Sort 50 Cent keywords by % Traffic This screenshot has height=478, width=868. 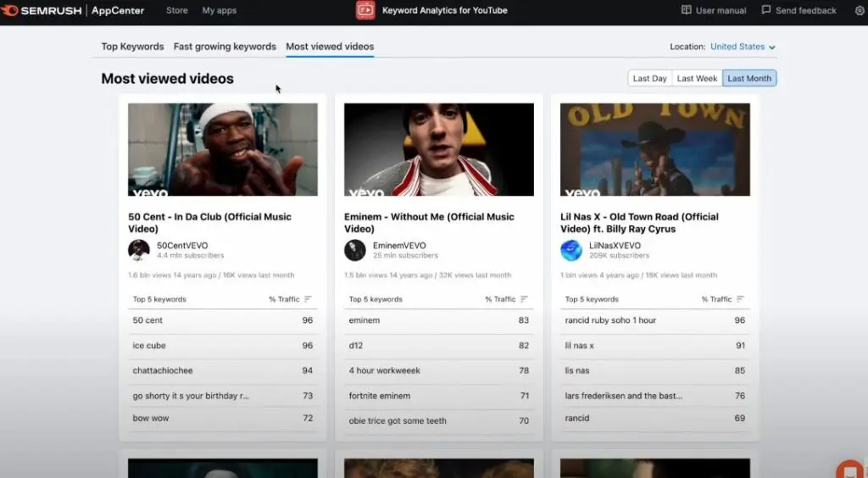click(308, 299)
